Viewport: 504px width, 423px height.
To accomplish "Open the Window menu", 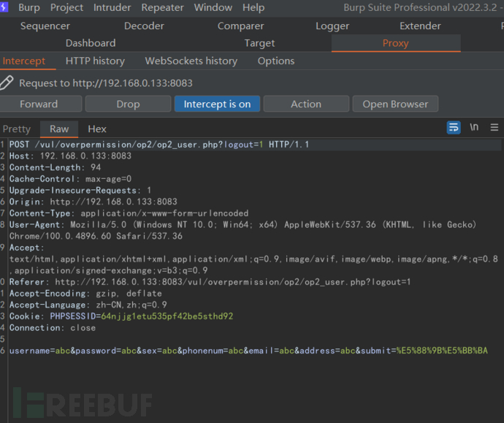I will (213, 7).
